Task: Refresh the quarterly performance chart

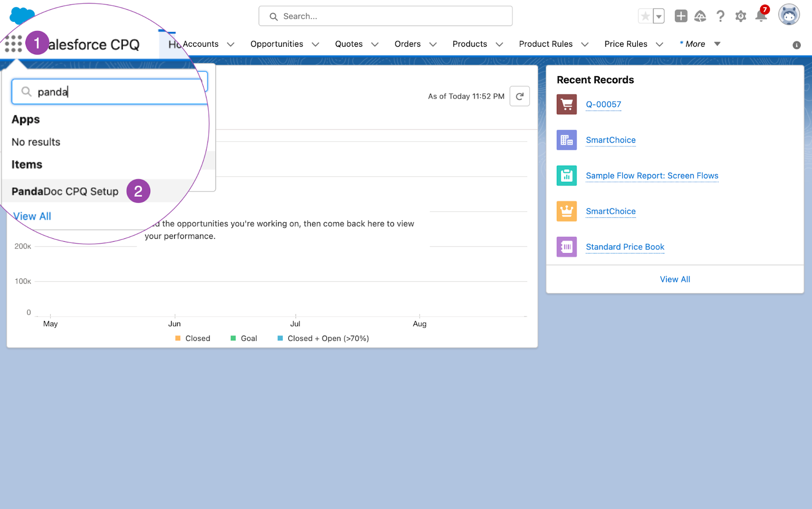Action: pos(520,96)
